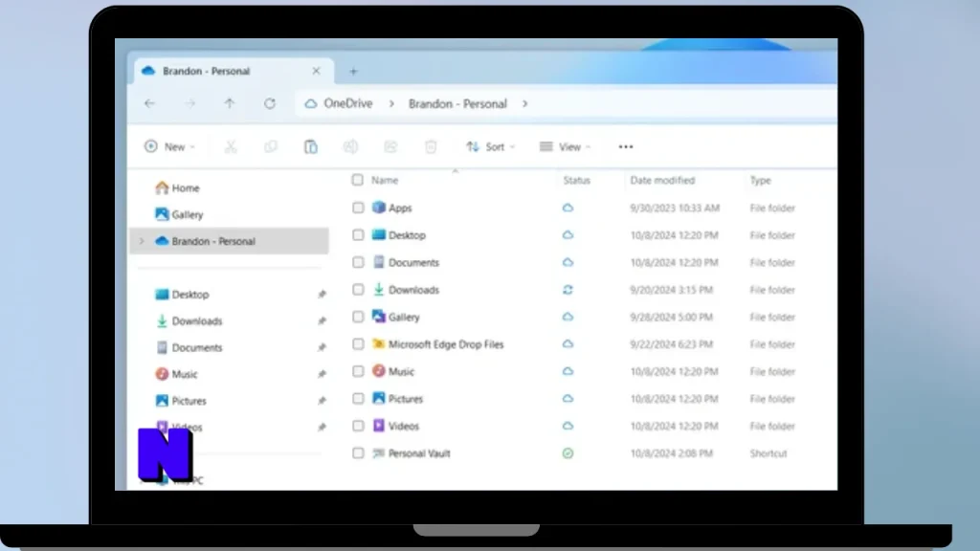Click the cloud status icon for Apps
Viewport: 980px width, 551px height.
click(x=568, y=208)
